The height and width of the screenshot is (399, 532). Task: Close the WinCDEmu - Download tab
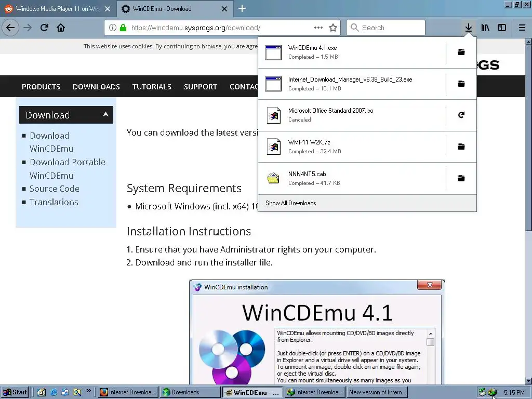(224, 9)
